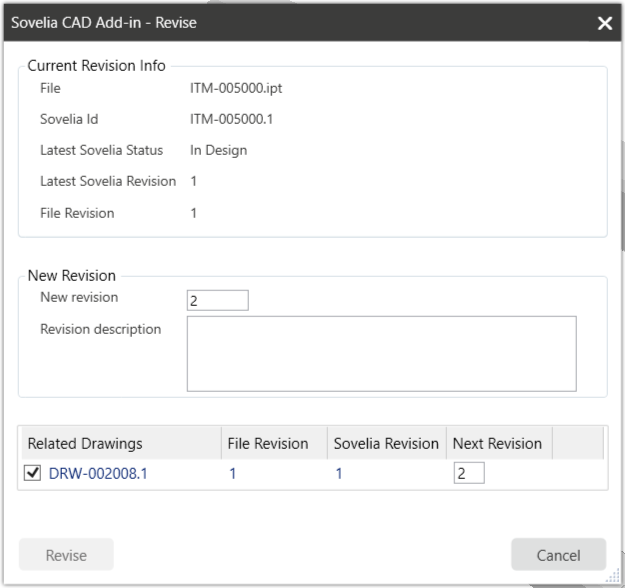Click the Latest Sovelia Status label
This screenshot has width=625, height=588.
point(102,150)
